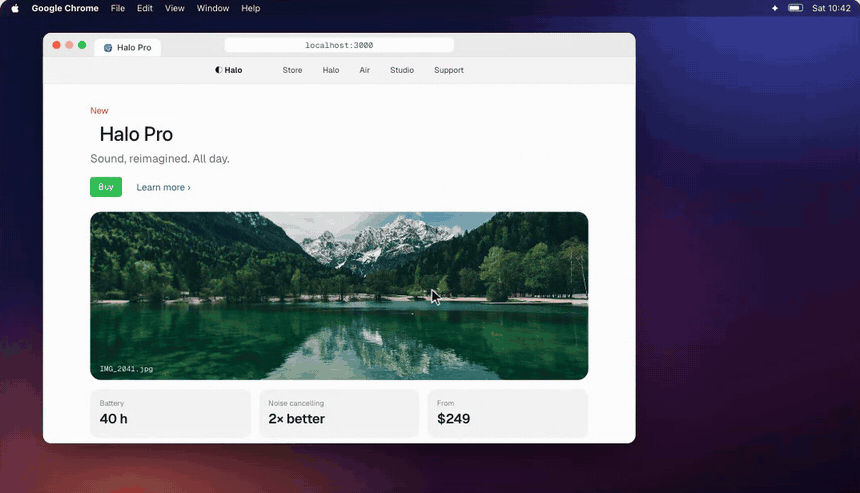860x493 pixels.
Task: Open the View menu
Action: (174, 8)
